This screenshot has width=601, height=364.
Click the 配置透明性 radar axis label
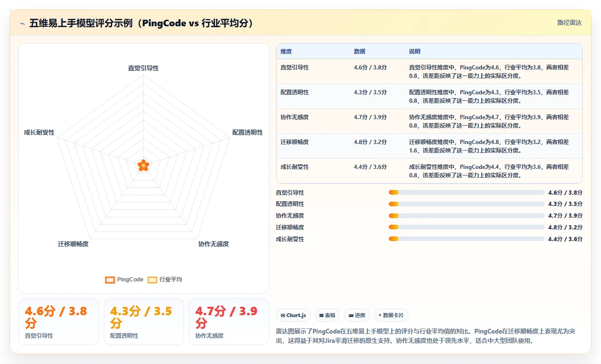(247, 133)
